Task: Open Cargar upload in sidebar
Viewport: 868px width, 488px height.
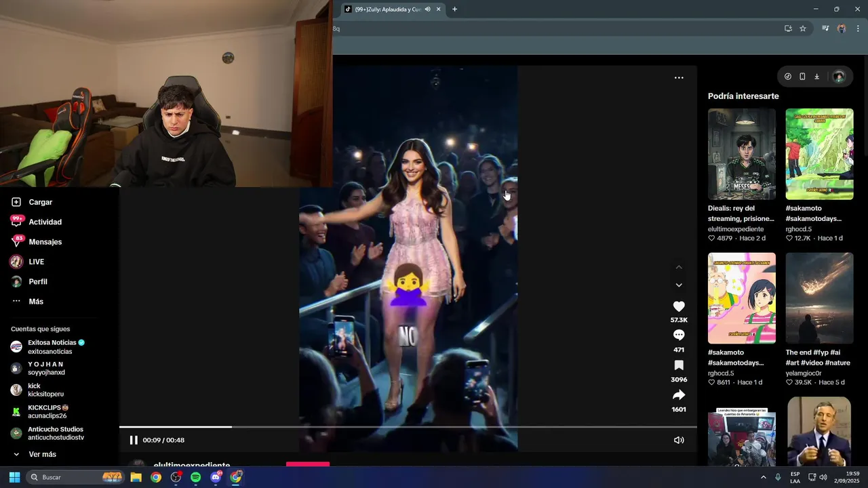Action: coord(32,202)
